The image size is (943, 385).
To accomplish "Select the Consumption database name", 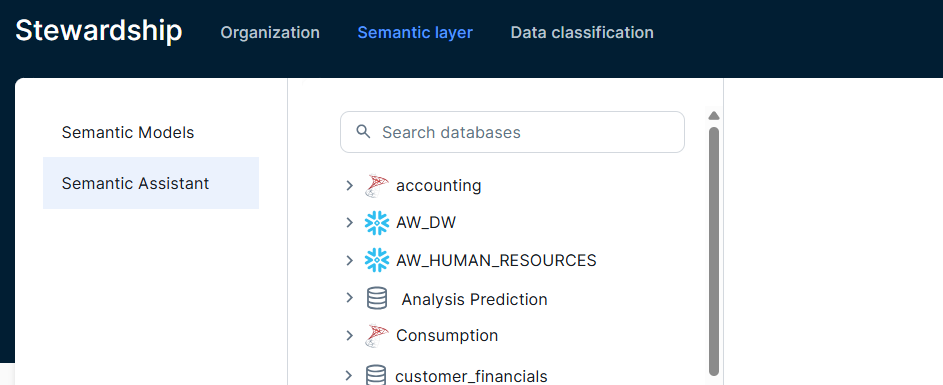I will point(447,336).
